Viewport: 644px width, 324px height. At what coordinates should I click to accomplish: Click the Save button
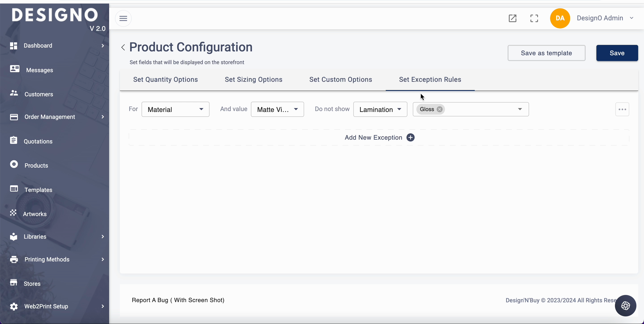point(617,53)
